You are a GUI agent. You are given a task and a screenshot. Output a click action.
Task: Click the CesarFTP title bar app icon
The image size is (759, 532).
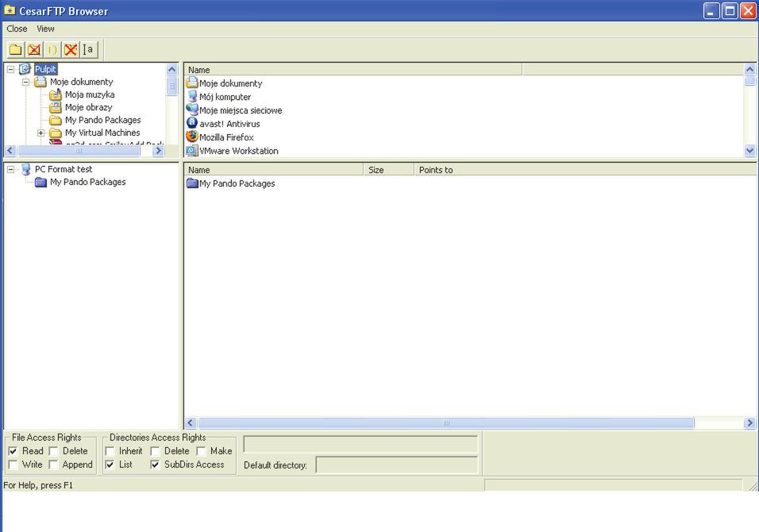point(10,10)
